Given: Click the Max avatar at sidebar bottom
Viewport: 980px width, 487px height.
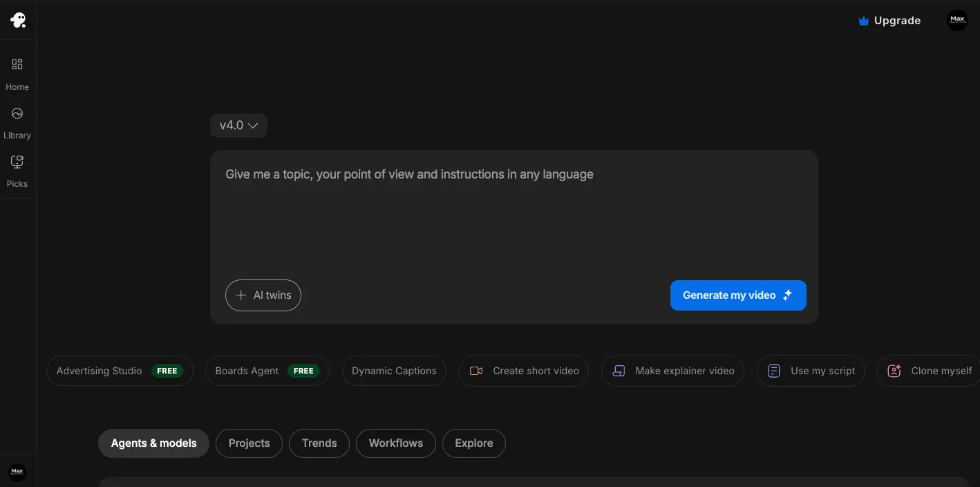Looking at the screenshot, I should pos(17,472).
